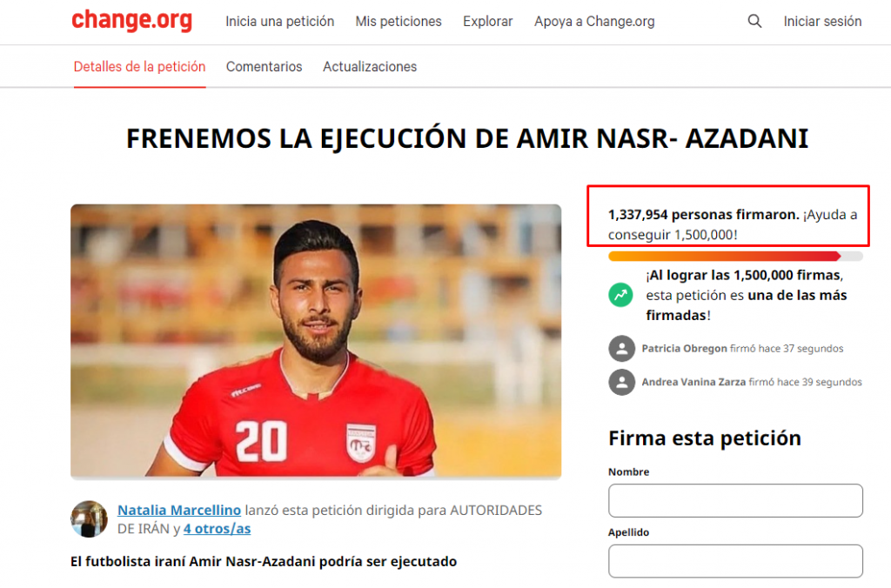Image resolution: width=891 pixels, height=588 pixels.
Task: Click the change.org logo
Action: pos(132,21)
